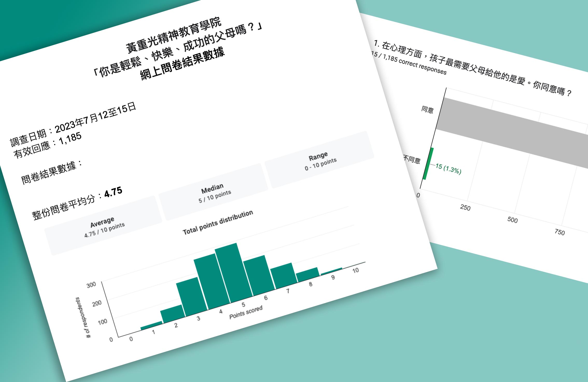The width and height of the screenshot is (588, 382).
Task: Click the histogram bar for score 6
Action: [x=258, y=275]
